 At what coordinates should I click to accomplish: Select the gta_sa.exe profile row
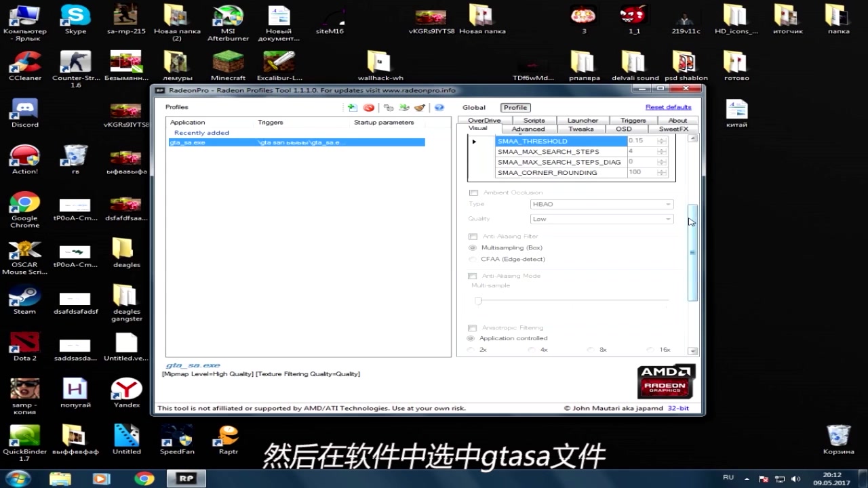tap(296, 143)
